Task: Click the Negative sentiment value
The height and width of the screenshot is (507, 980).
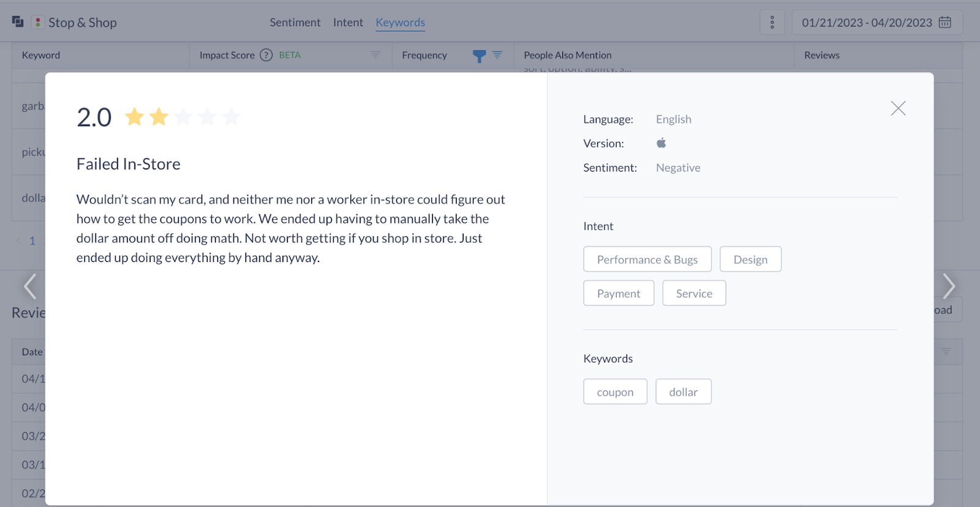Action: (x=678, y=168)
